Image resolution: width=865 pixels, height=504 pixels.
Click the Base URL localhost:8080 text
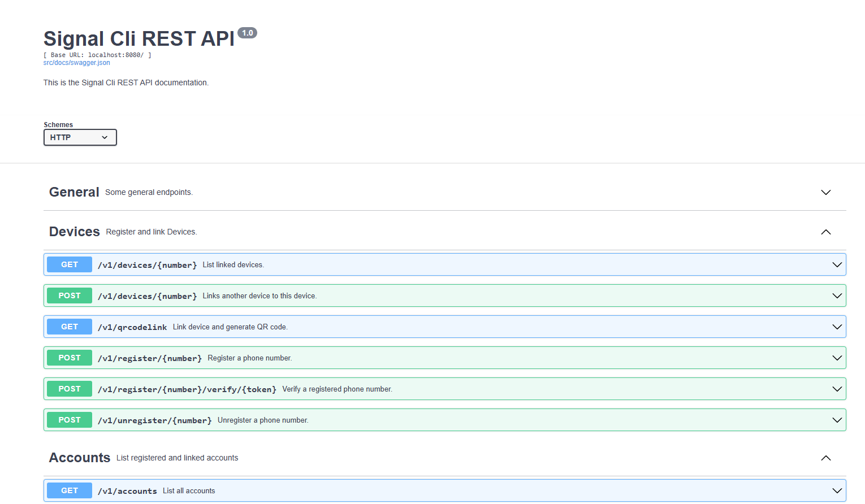[97, 55]
